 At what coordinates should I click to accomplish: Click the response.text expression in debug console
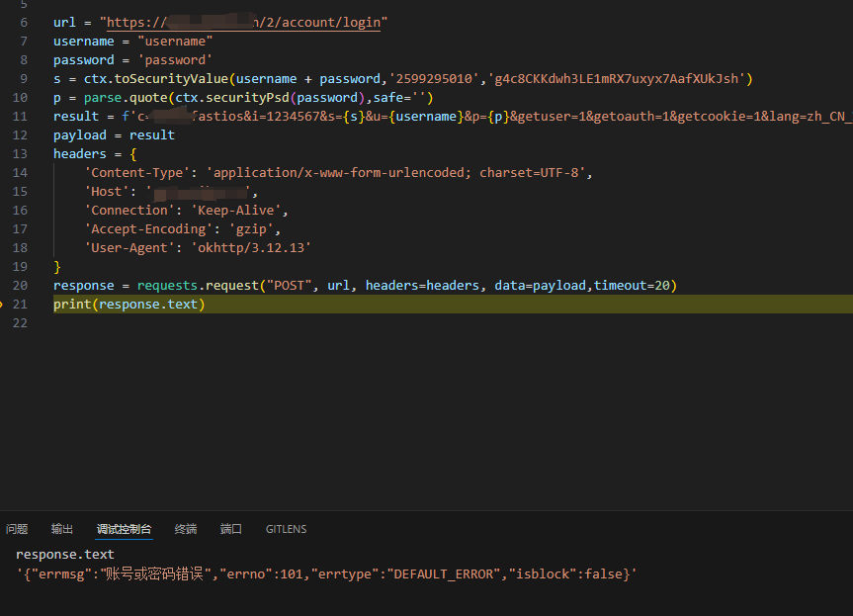[64, 555]
